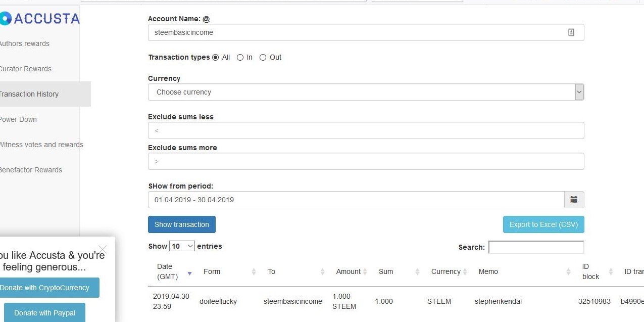Focus the Account Name input field
The width and height of the screenshot is (644, 322).
(366, 32)
